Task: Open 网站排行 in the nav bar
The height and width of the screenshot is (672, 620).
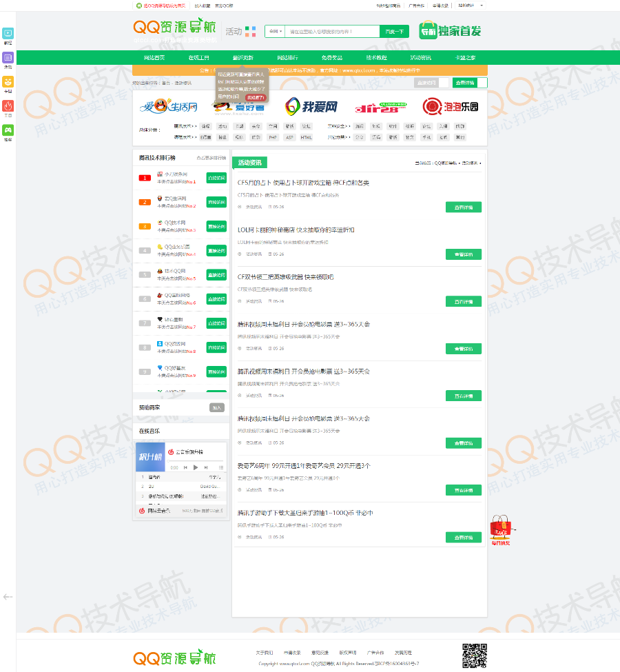Action: 287,57
